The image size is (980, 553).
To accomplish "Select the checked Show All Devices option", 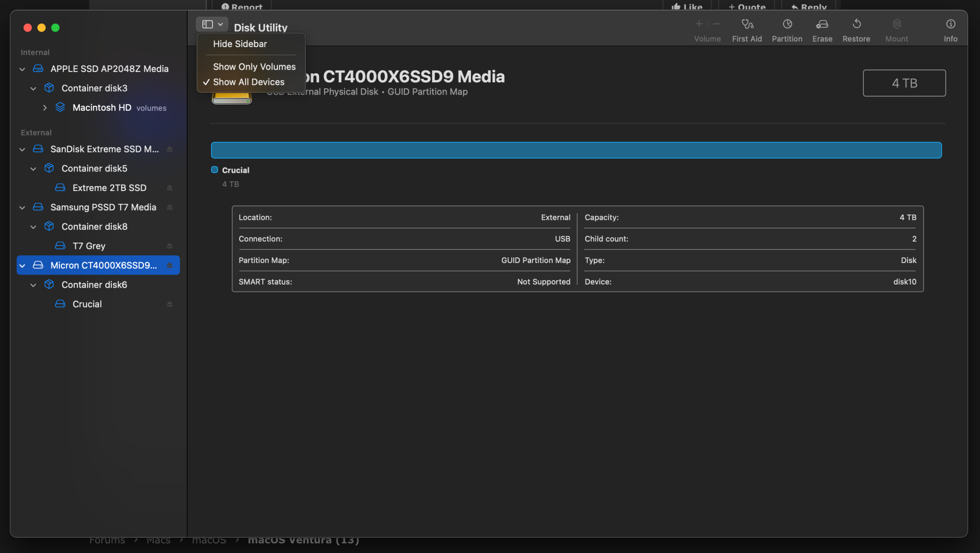I will click(x=248, y=82).
